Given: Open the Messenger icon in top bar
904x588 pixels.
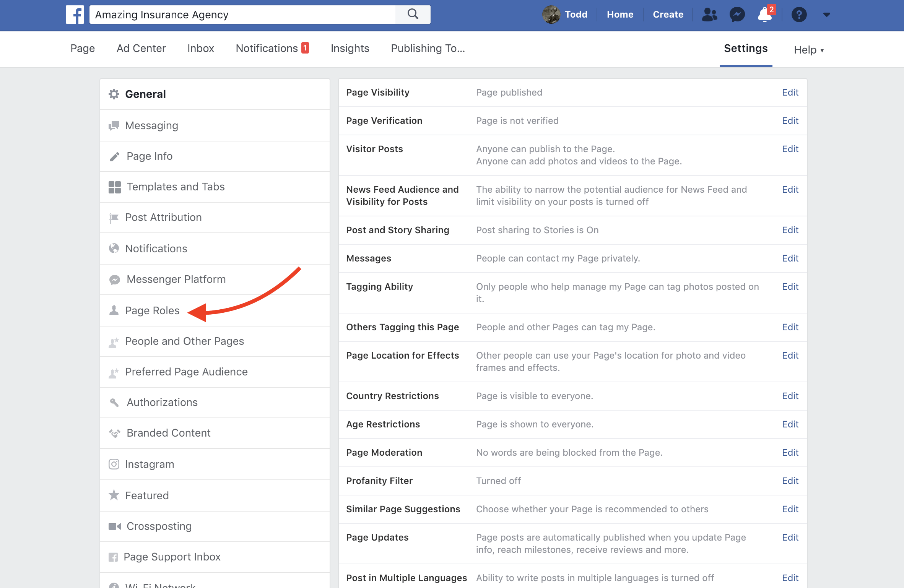Looking at the screenshot, I should coord(737,15).
